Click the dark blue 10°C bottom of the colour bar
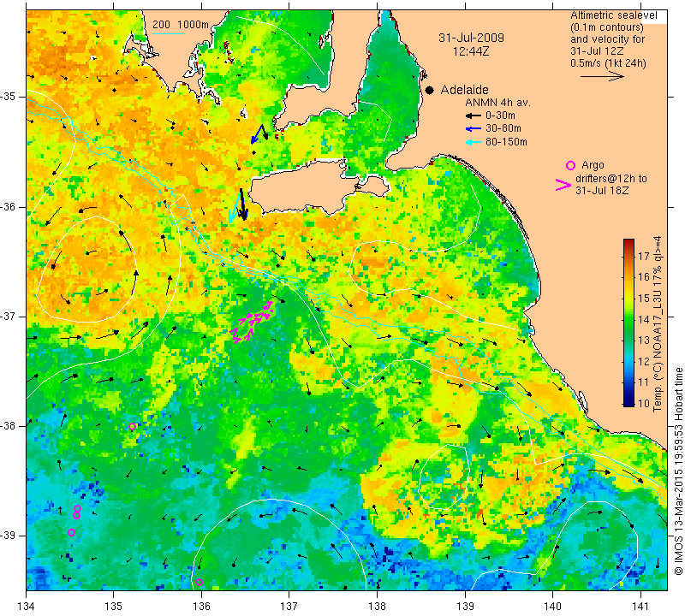 628,402
